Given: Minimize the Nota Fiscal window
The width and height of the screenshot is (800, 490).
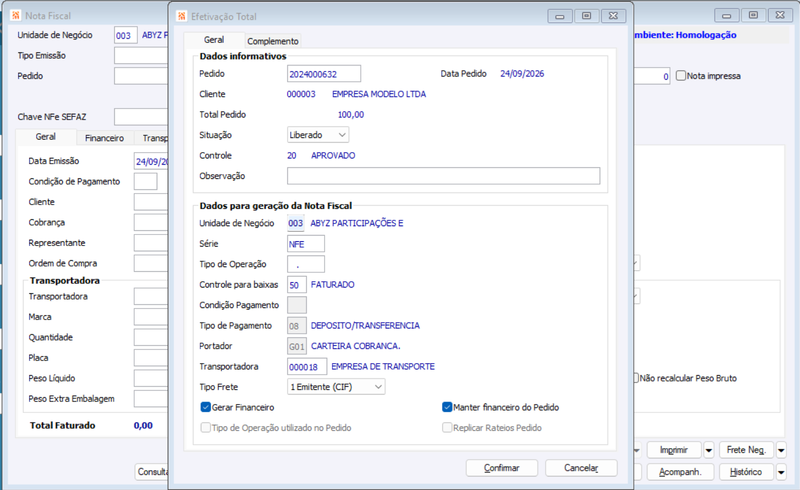Looking at the screenshot, I should point(727,15).
